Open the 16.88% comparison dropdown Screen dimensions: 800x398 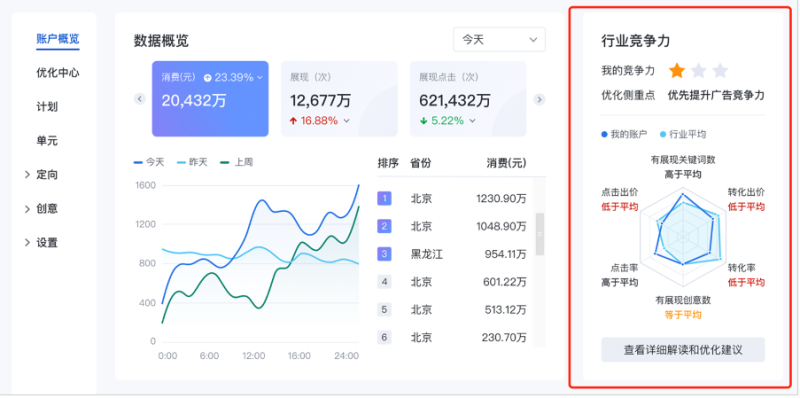pyautogui.click(x=346, y=121)
